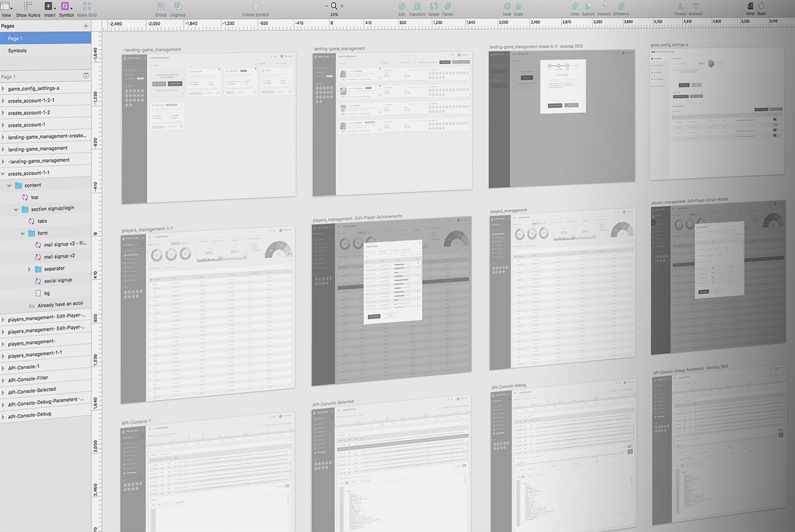
Task: Select Page 1 in the Pages list
Action: pyautogui.click(x=16, y=38)
